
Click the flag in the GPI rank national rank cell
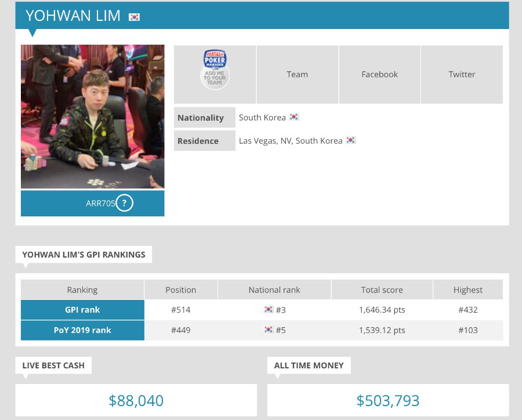coord(269,309)
